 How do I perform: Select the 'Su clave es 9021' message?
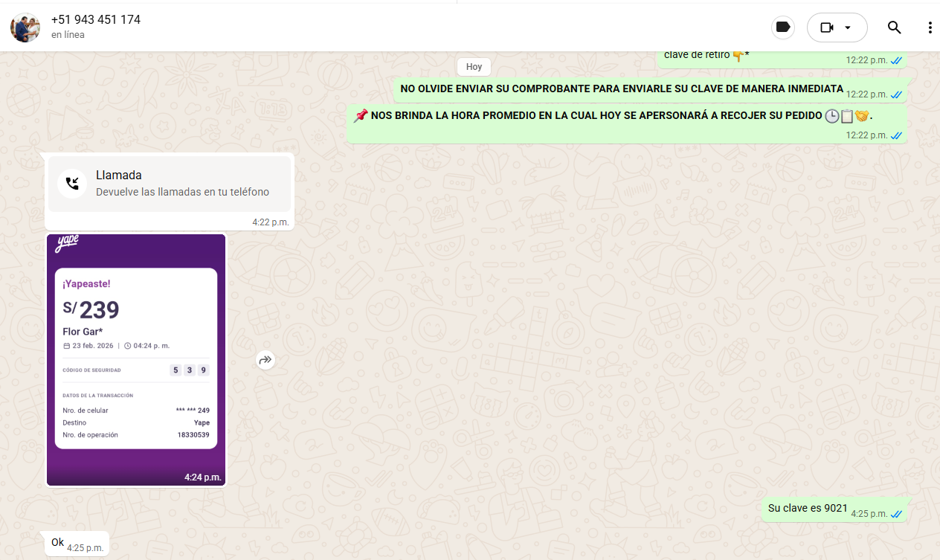pos(808,509)
